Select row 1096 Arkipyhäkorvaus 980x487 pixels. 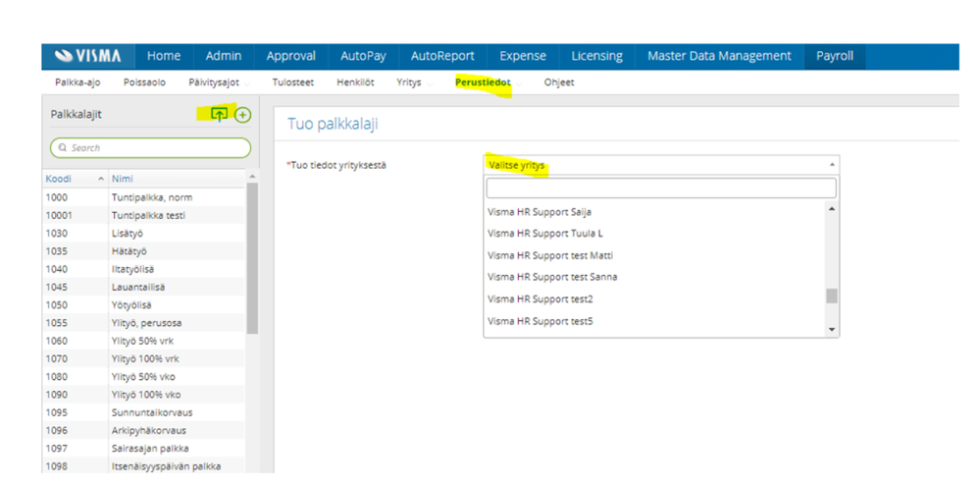(x=144, y=431)
